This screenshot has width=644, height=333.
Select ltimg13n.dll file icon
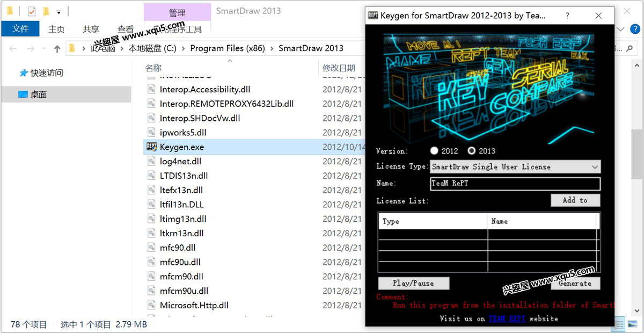(x=151, y=219)
